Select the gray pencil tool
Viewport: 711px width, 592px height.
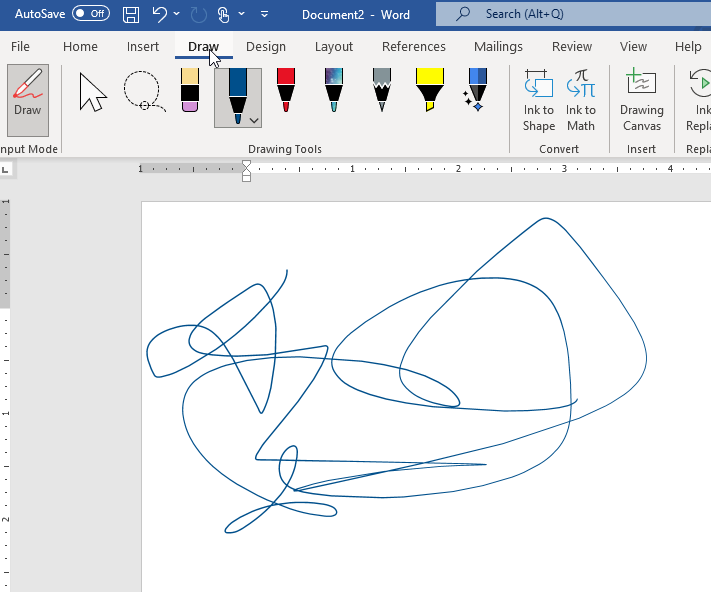click(x=382, y=90)
